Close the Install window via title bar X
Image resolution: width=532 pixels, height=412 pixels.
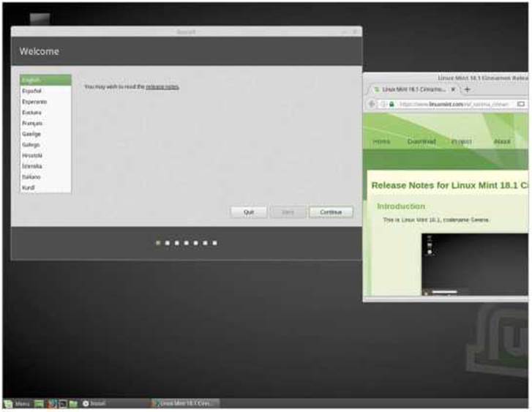click(355, 31)
